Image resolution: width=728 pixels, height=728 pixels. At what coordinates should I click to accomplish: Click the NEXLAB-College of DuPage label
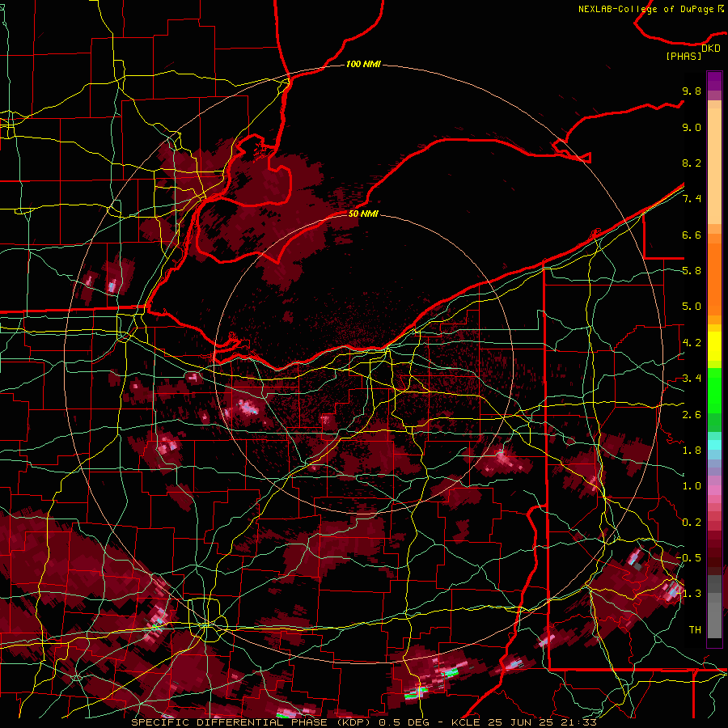[x=645, y=9]
